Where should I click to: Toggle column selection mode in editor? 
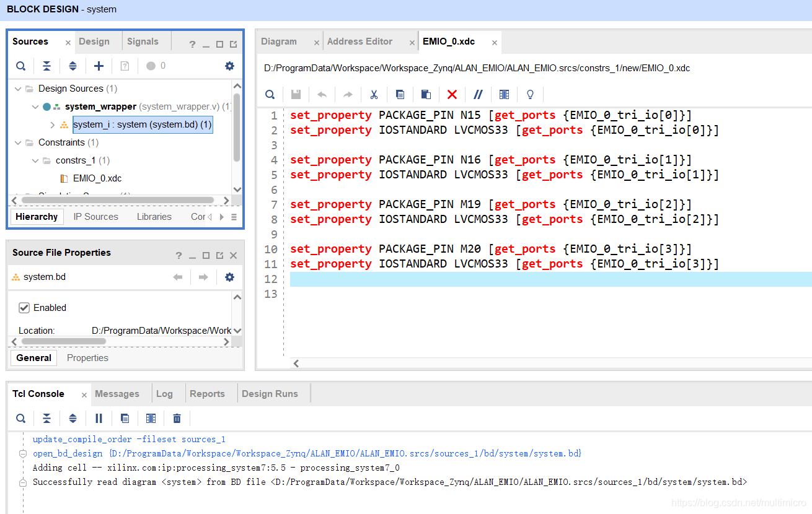(x=504, y=95)
